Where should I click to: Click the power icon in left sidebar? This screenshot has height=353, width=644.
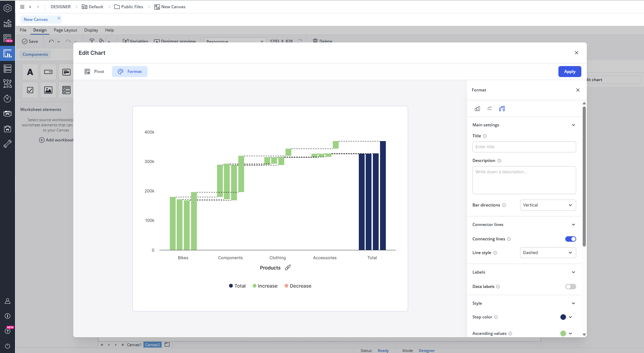tap(8, 346)
